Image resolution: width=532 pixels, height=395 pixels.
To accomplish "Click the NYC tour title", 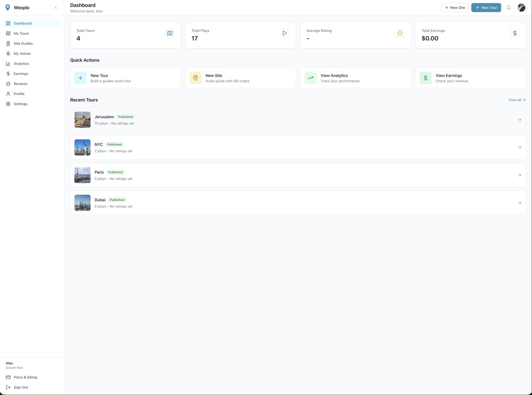I will tap(98, 145).
